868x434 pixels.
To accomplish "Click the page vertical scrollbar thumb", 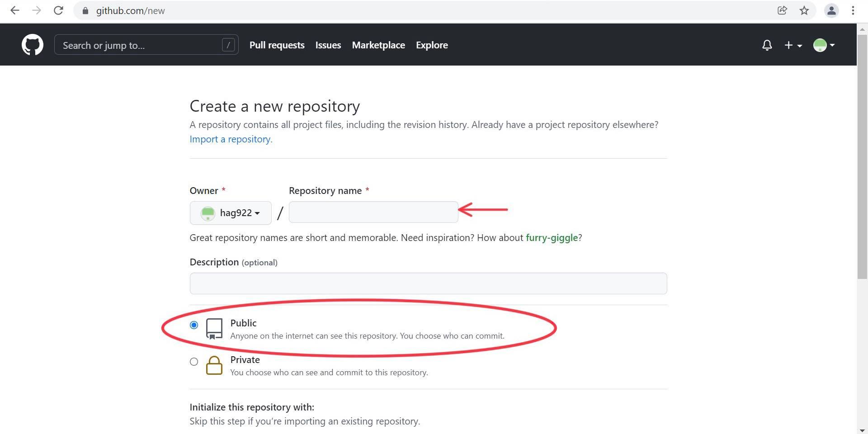I will pos(862,154).
